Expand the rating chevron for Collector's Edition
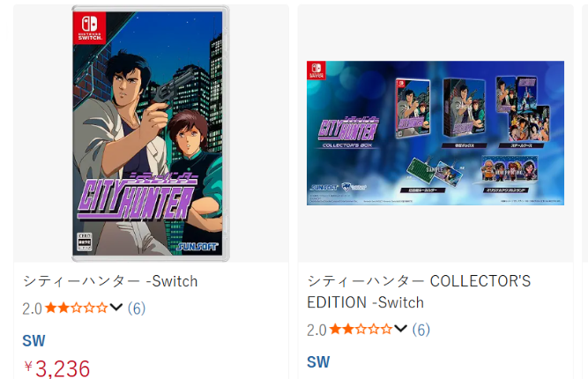The width and height of the screenshot is (588, 379). (x=400, y=330)
